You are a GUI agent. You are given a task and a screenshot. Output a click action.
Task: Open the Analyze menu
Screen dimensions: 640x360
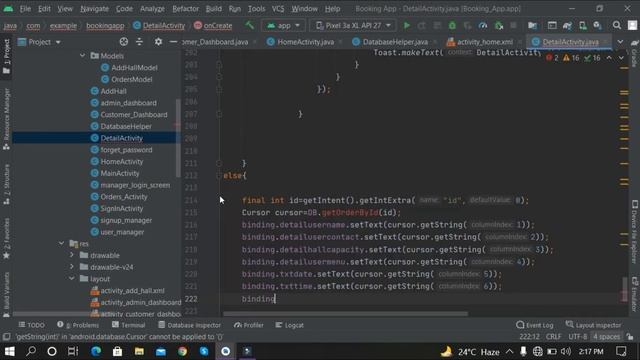tap(152, 9)
